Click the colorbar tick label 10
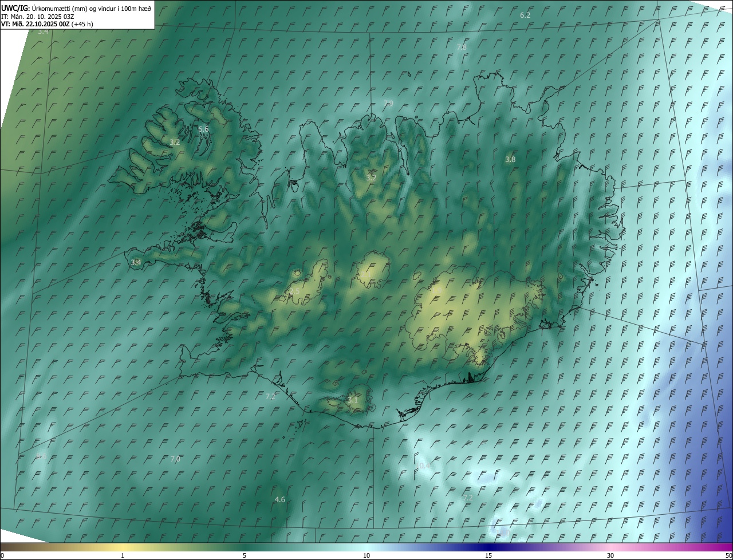 (x=366, y=555)
